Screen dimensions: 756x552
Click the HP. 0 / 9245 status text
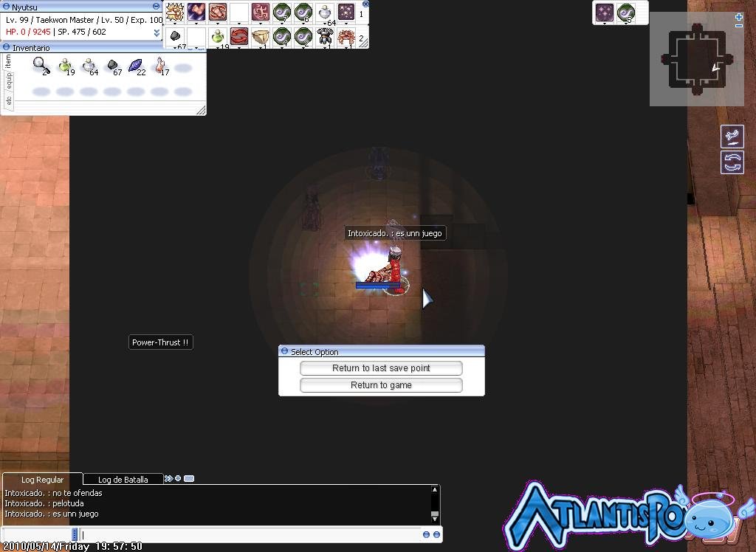[28, 32]
